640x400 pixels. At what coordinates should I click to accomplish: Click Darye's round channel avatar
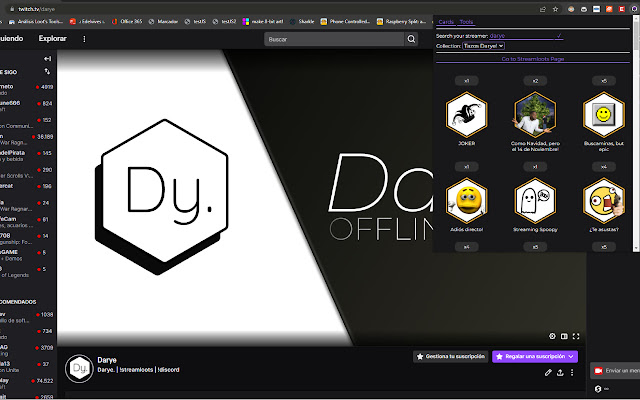pyautogui.click(x=79, y=369)
